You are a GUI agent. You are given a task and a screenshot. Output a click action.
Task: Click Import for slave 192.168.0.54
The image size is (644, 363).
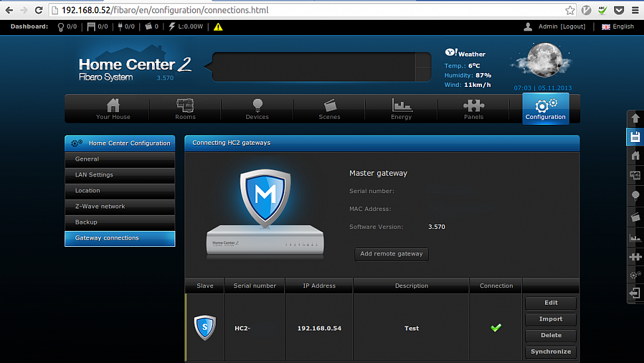pos(551,319)
